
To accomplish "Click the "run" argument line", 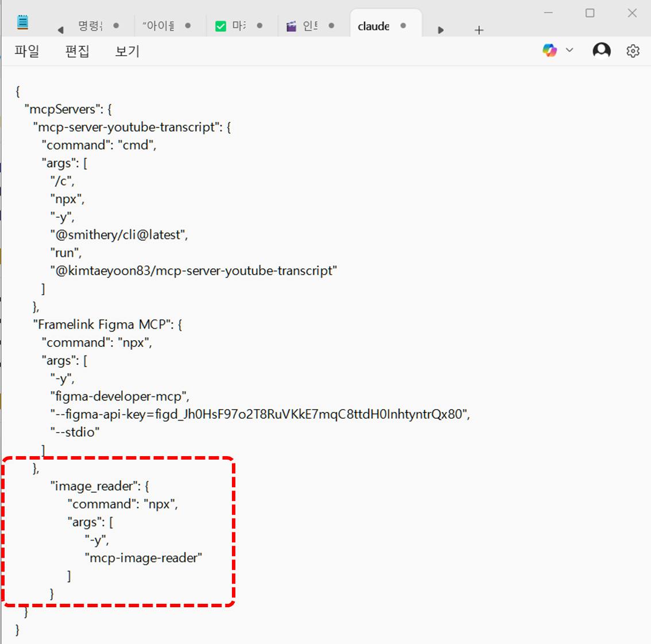I will click(66, 253).
